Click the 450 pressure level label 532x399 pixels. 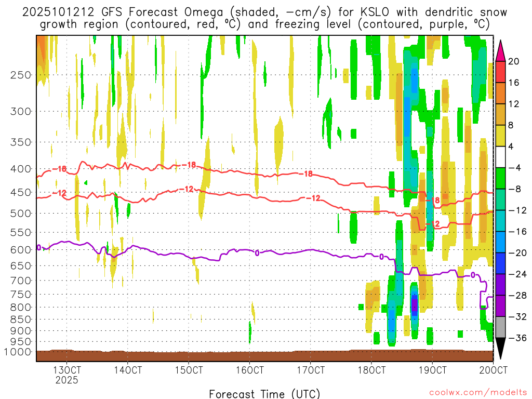coord(21,192)
